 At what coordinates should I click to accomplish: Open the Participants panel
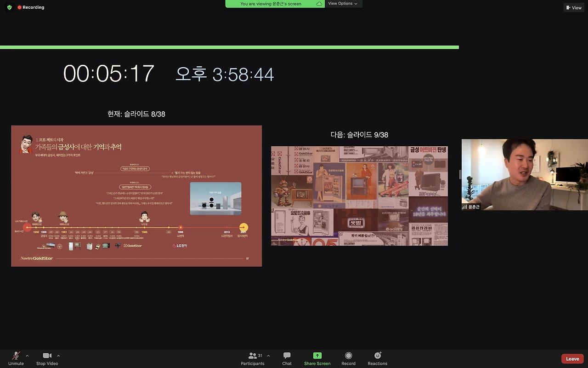tap(253, 358)
